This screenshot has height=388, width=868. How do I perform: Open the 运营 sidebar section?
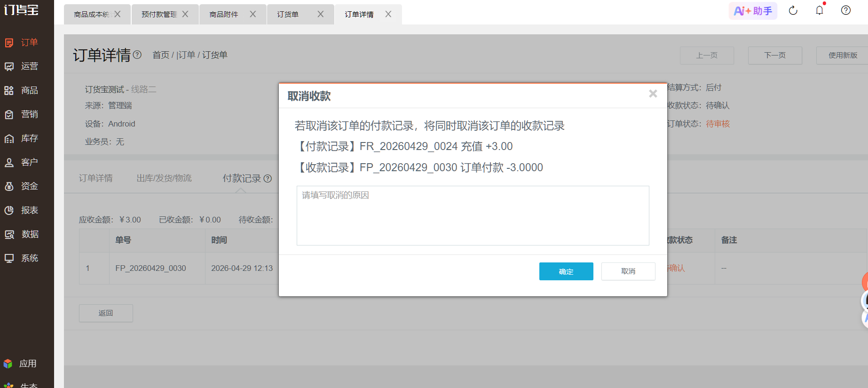pyautogui.click(x=22, y=66)
